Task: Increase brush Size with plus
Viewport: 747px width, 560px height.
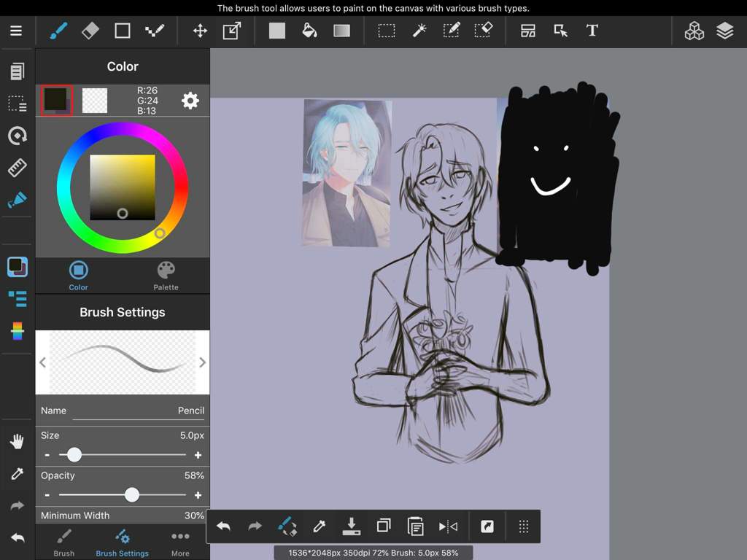Action: point(198,455)
